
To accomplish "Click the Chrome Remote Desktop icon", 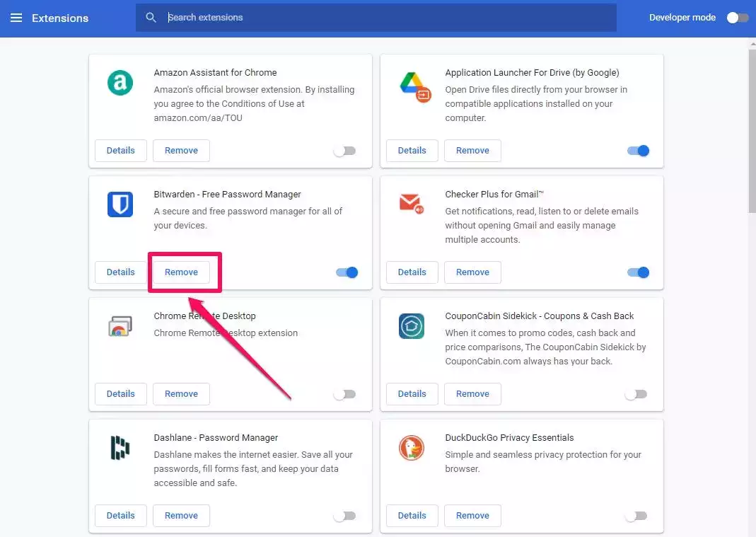I will pos(120,326).
